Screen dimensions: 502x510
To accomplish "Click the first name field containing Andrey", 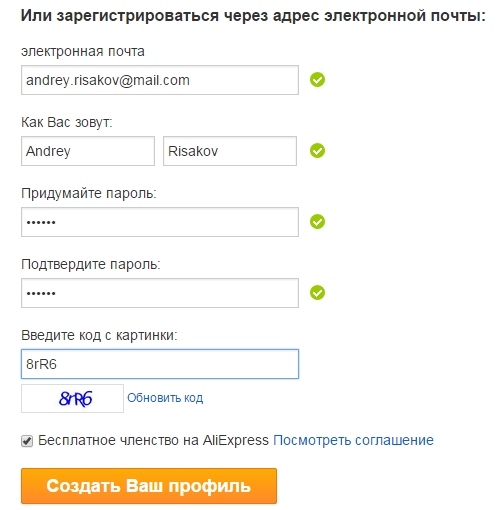I will pyautogui.click(x=88, y=151).
